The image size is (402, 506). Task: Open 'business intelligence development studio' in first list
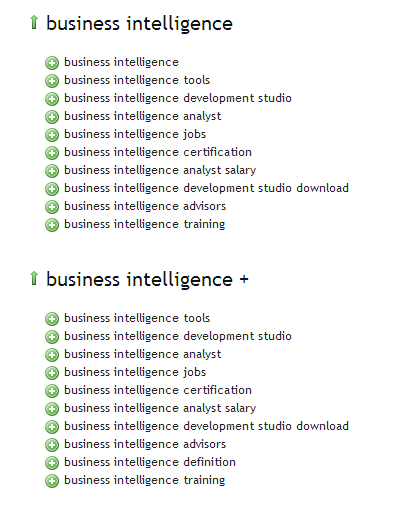(178, 98)
